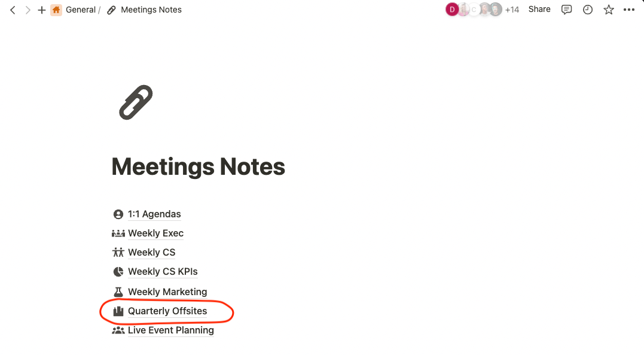Click the D user avatar

pos(452,10)
